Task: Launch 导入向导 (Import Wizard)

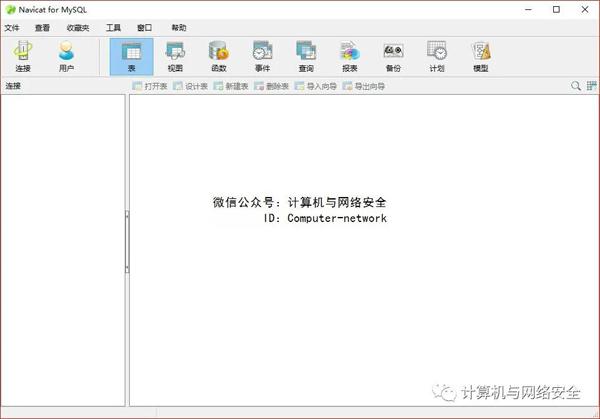Action: [x=316, y=86]
